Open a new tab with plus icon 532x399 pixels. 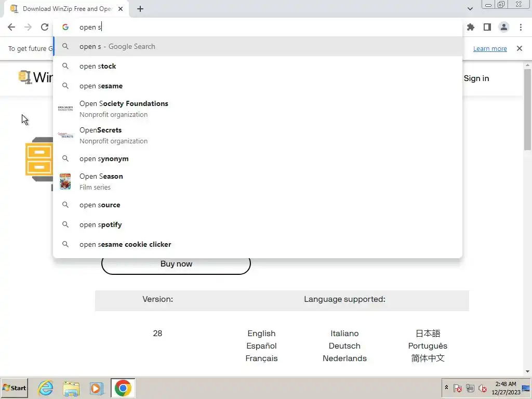point(140,9)
